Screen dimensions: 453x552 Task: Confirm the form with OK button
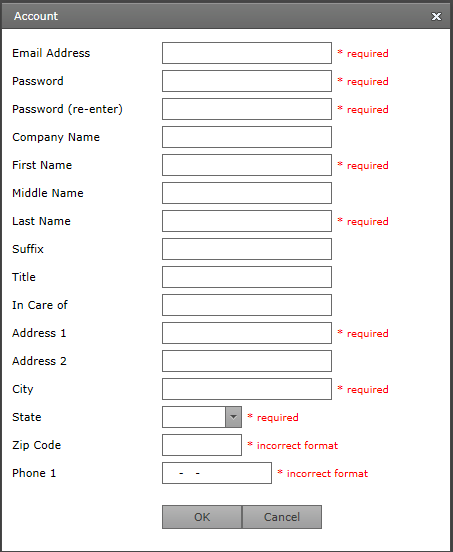point(202,517)
